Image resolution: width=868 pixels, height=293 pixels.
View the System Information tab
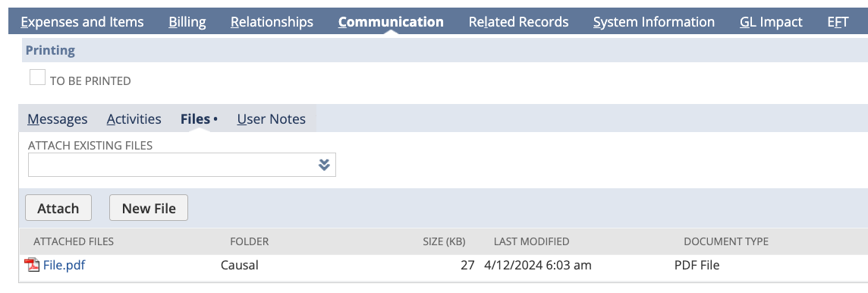[x=654, y=22]
